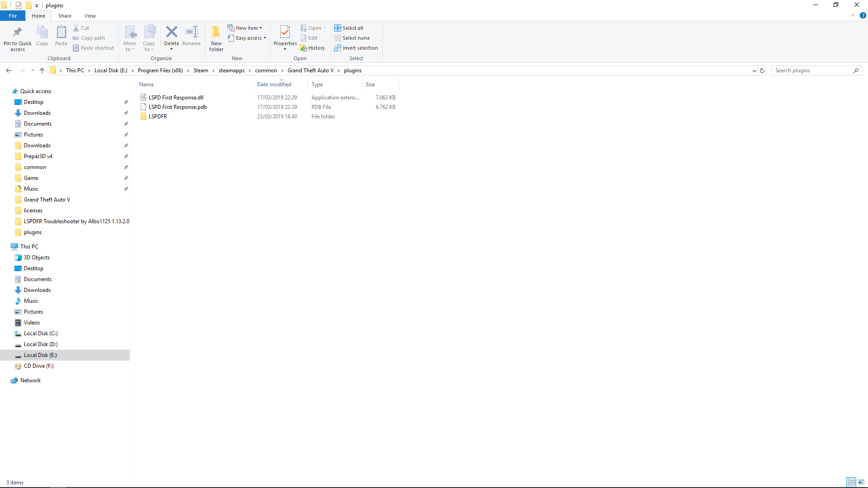This screenshot has height=488, width=868.
Task: Open the File menu tab
Action: pyautogui.click(x=13, y=16)
